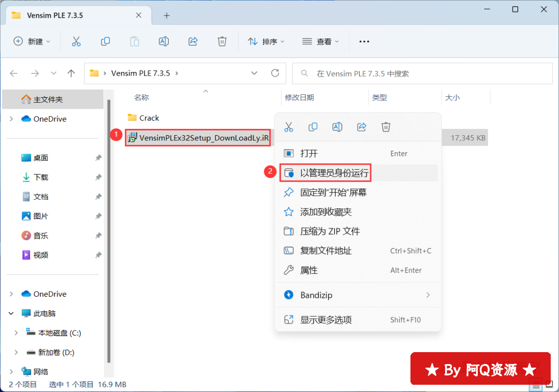The height and width of the screenshot is (392, 559).
Task: Add a new tab
Action: coord(167,16)
